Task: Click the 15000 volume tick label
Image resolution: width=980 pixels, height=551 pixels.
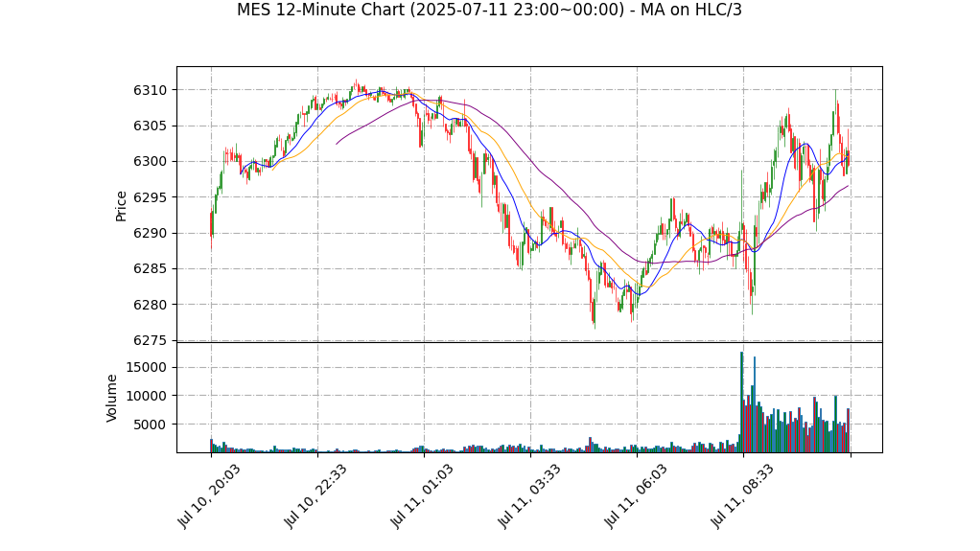Action: [147, 367]
